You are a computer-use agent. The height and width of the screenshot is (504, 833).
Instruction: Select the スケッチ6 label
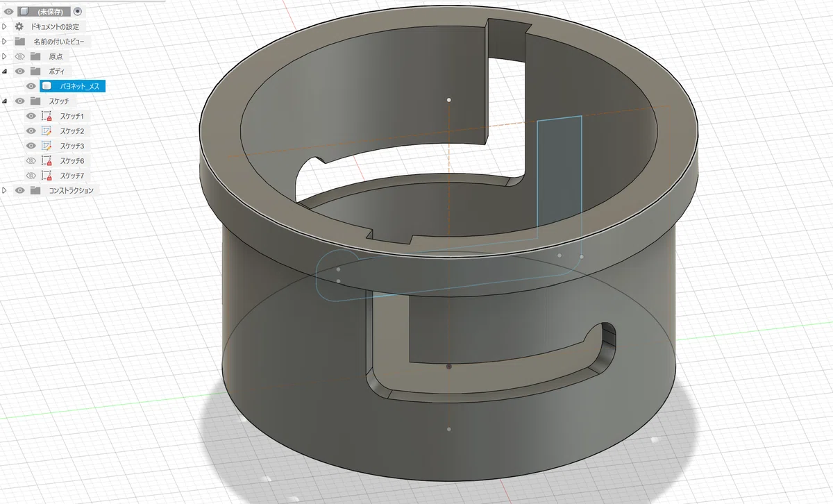tap(72, 160)
